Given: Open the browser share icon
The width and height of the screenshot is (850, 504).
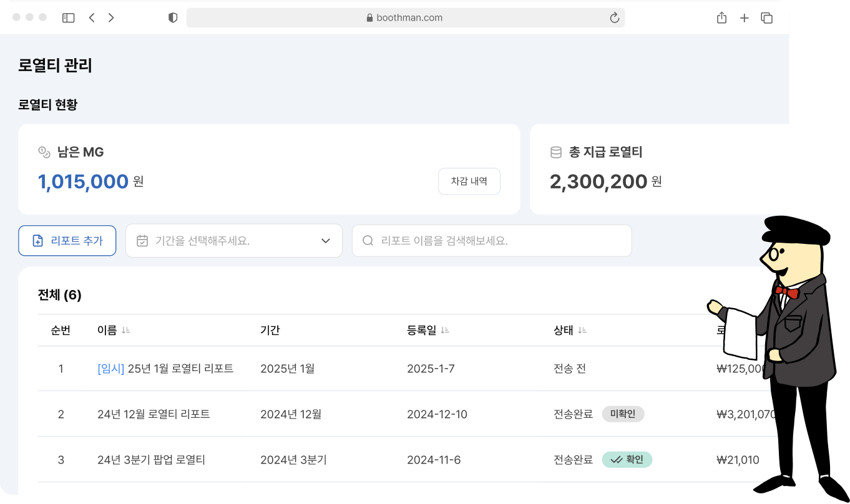Looking at the screenshot, I should tap(721, 18).
